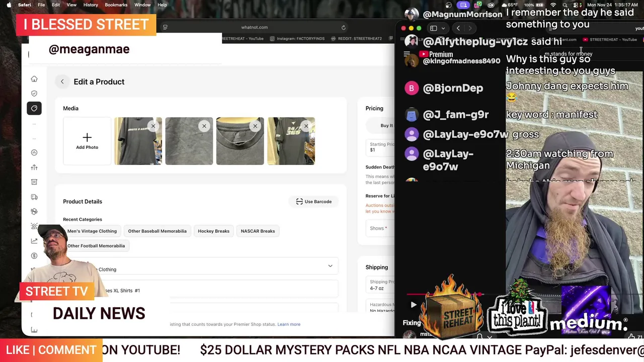Open the File menu
This screenshot has width=644, height=362.
click(x=41, y=5)
